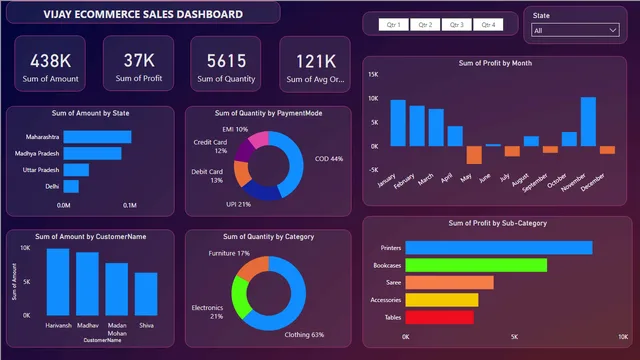Select the Madhav customer bar
The height and width of the screenshot is (360, 640).
[x=87, y=284]
